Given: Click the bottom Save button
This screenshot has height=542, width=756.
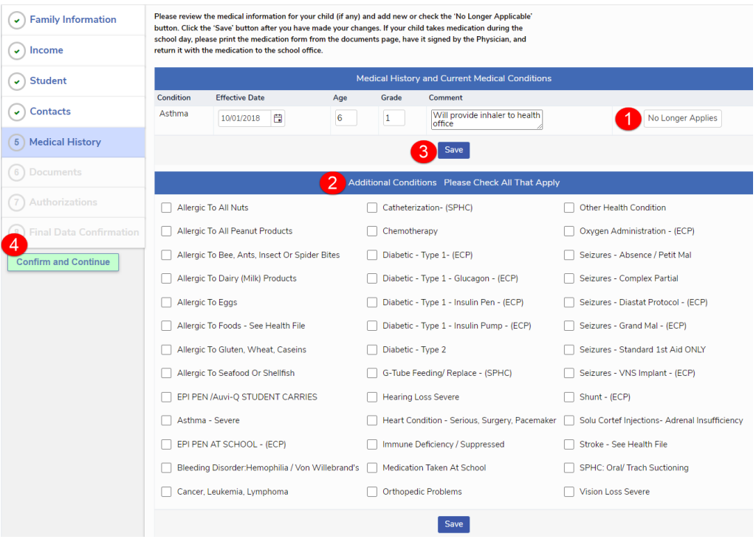Looking at the screenshot, I should [453, 524].
